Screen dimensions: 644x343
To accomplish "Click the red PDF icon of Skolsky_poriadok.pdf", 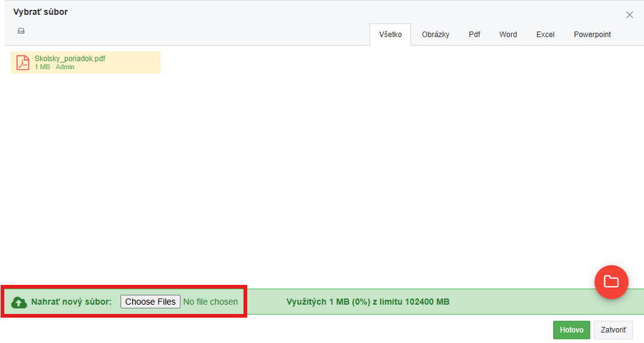I will (x=23, y=62).
